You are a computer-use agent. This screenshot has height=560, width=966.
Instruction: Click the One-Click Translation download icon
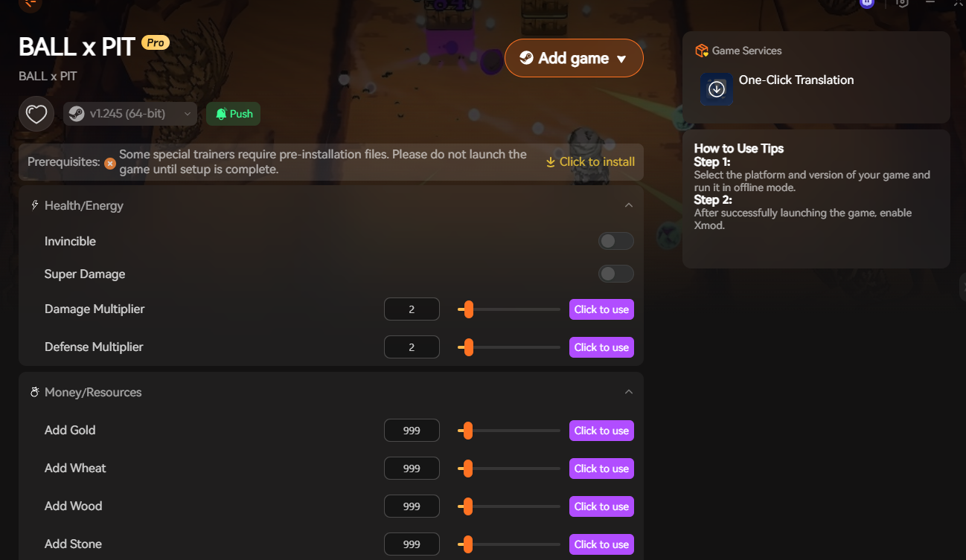(x=717, y=89)
